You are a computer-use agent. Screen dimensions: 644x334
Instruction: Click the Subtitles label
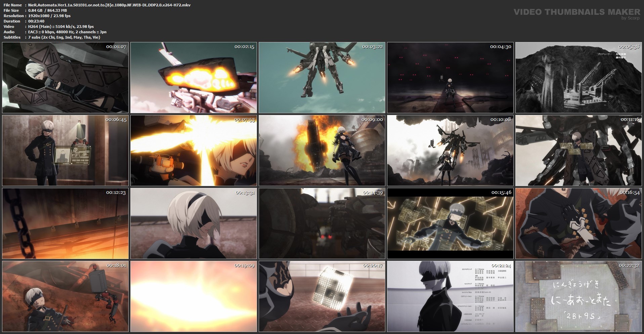click(x=12, y=37)
